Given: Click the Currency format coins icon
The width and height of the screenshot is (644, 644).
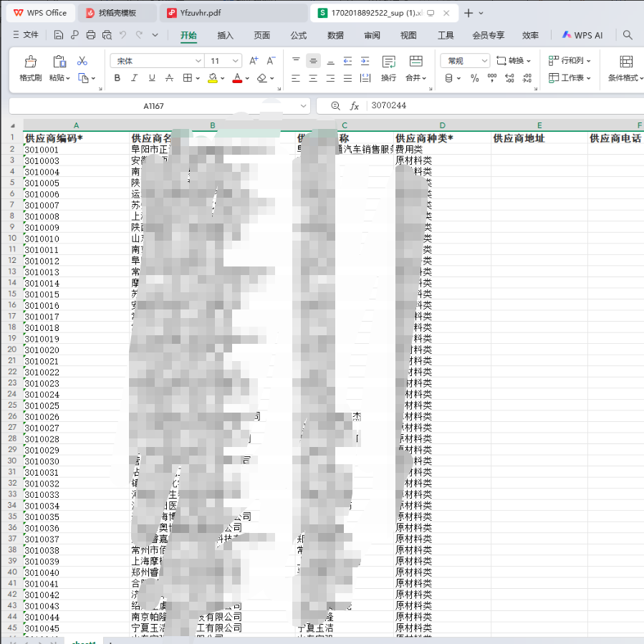Looking at the screenshot, I should click(x=449, y=78).
